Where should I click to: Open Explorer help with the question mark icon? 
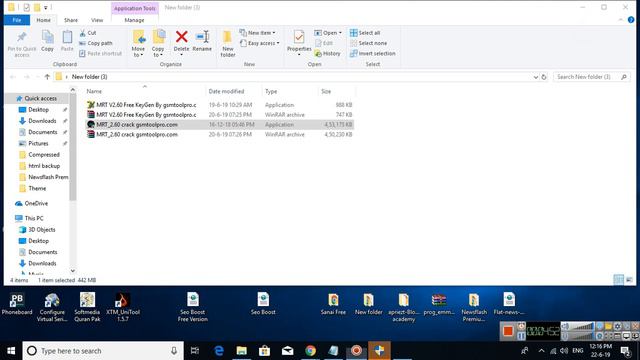click(x=631, y=20)
